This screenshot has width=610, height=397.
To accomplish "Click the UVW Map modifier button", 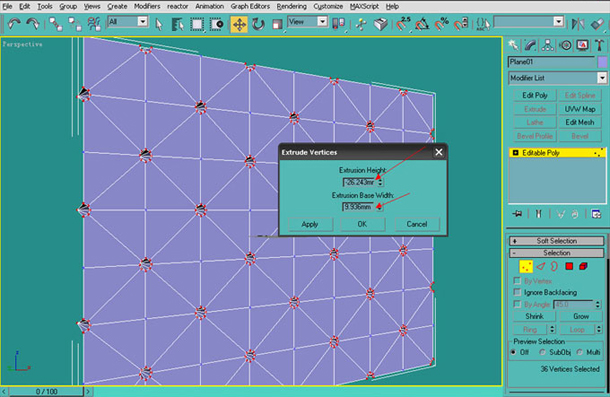I will 580,109.
